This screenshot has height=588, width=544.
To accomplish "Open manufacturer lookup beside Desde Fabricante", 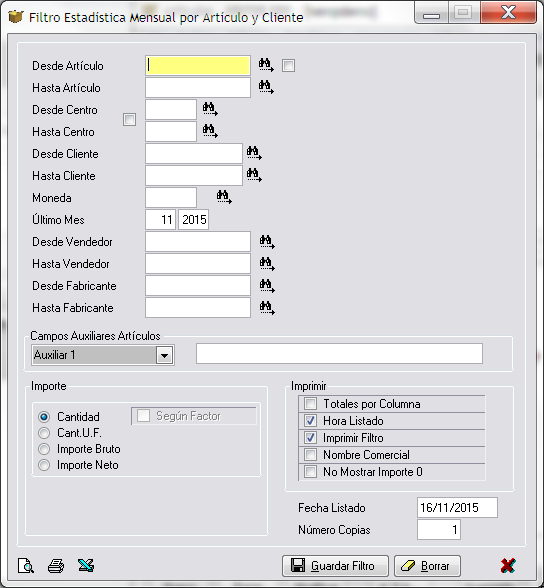I will tap(267, 286).
